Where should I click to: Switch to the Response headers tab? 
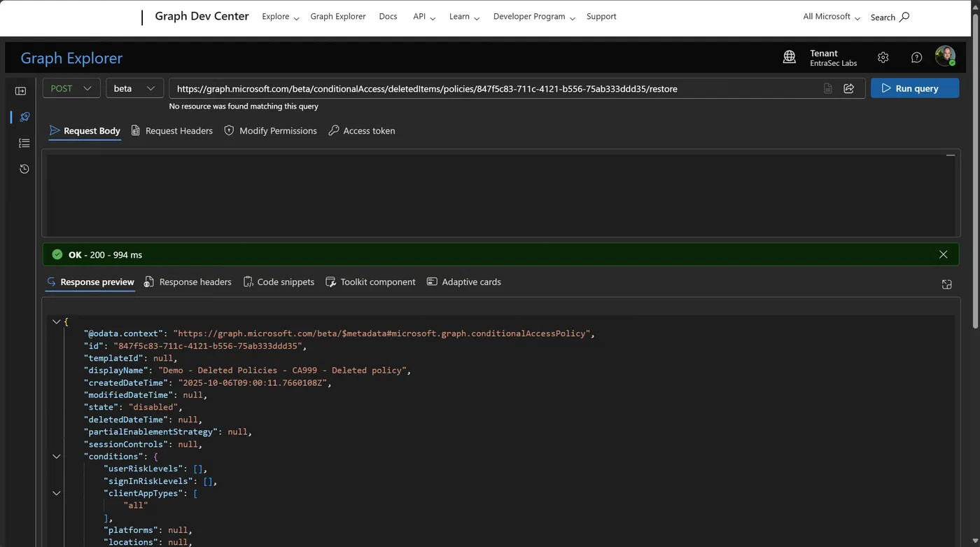pos(188,282)
